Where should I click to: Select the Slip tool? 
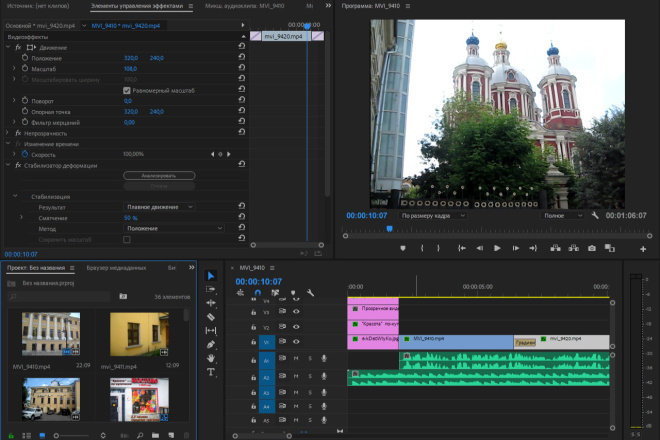[211, 331]
